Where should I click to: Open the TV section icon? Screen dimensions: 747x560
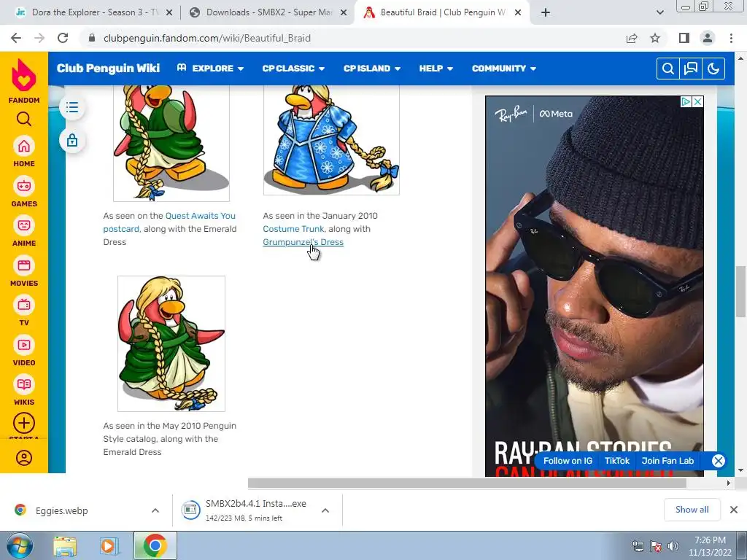[x=24, y=306]
